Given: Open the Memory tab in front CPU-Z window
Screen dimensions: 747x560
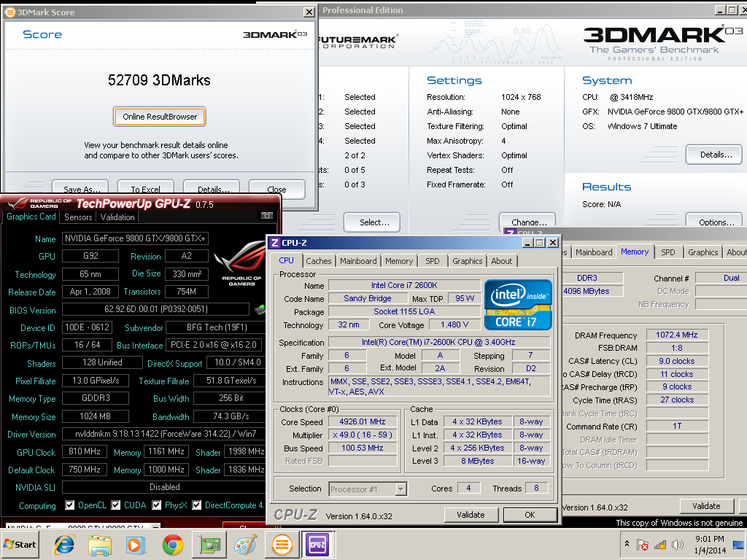Looking at the screenshot, I should (399, 261).
